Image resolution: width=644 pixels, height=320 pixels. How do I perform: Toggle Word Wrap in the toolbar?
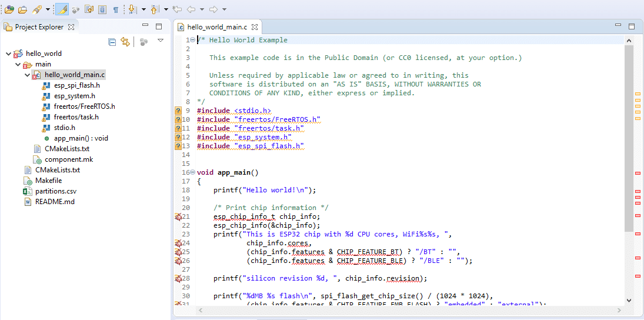pyautogui.click(x=89, y=9)
